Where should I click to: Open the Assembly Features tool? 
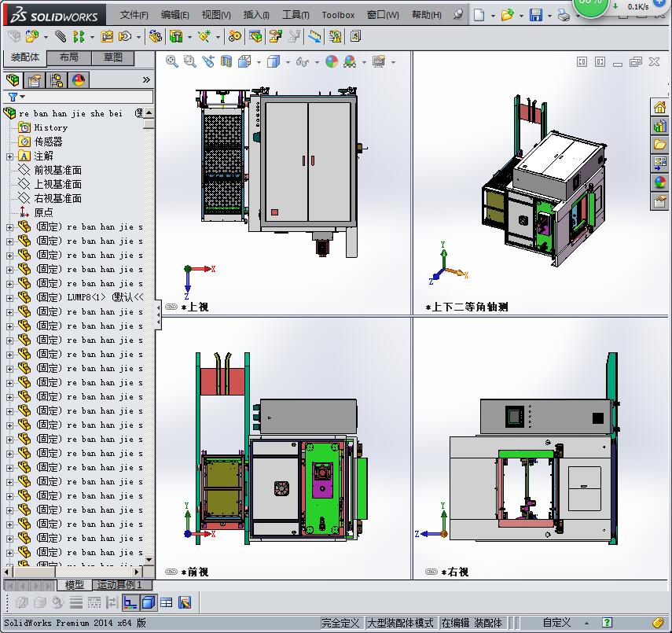pos(176,37)
